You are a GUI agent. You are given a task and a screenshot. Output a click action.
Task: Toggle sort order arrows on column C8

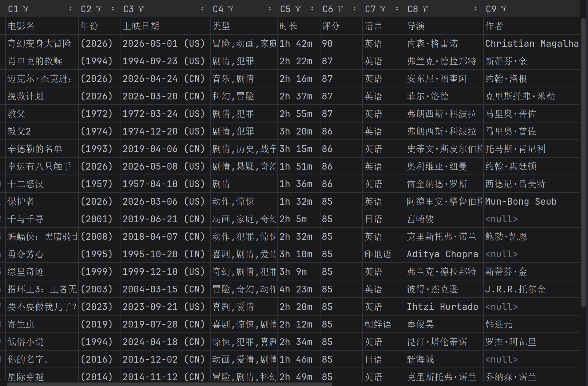[475, 9]
